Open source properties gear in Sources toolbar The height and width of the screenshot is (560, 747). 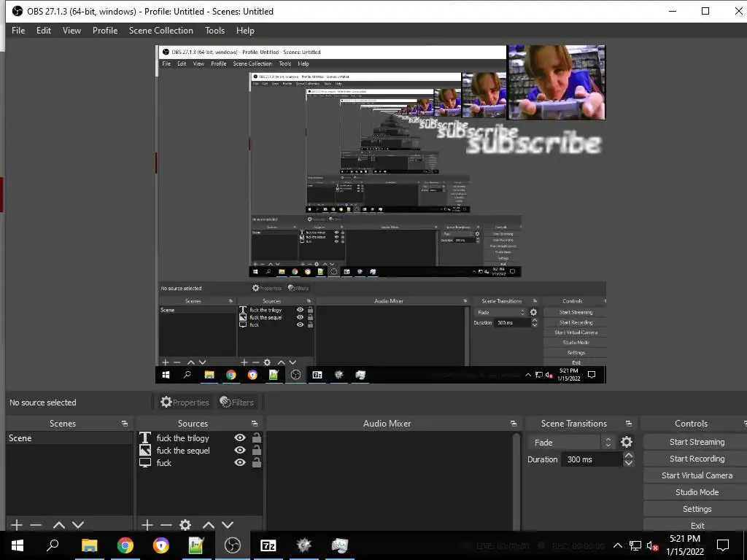pos(185,525)
